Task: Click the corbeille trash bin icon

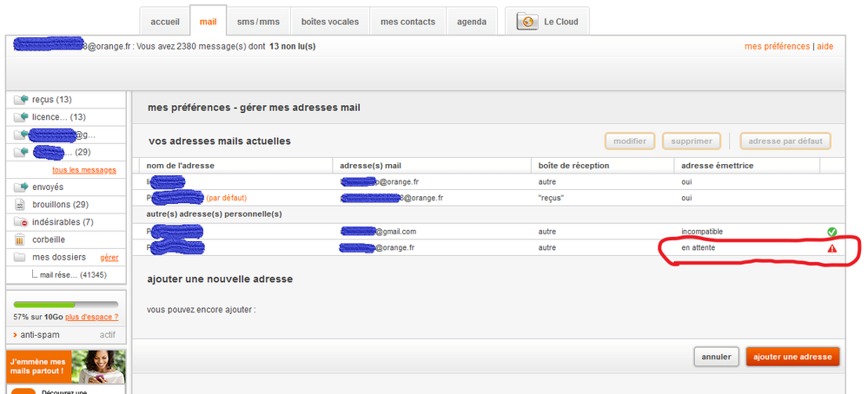Action: 21,240
